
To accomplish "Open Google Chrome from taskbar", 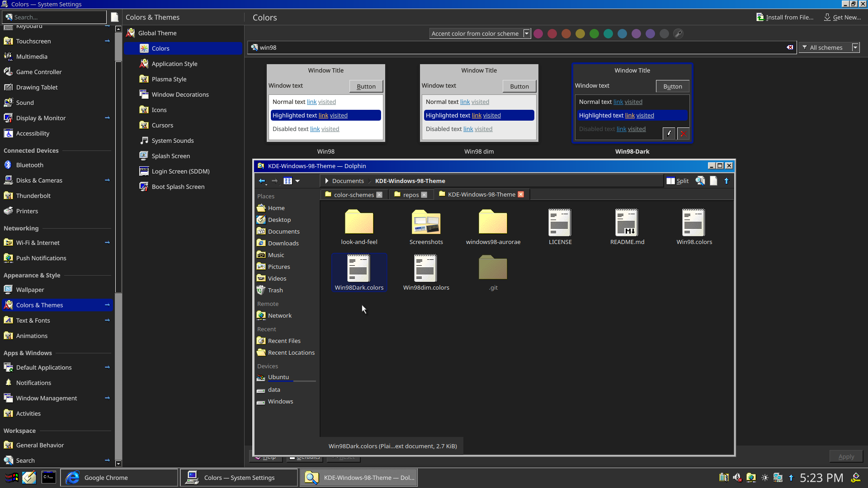I will coord(106,478).
